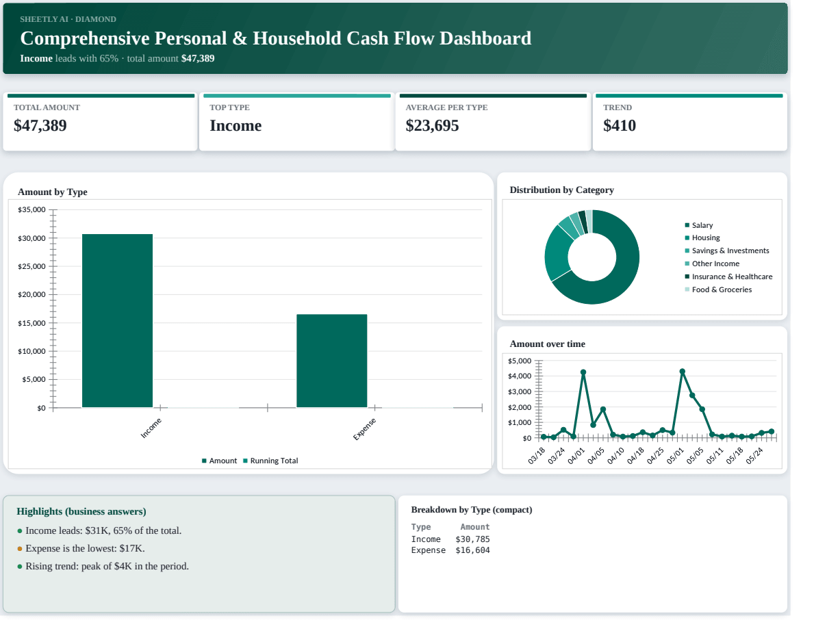The width and height of the screenshot is (840, 631).
Task: Click the 05/01 date label on line chart
Action: (676, 456)
